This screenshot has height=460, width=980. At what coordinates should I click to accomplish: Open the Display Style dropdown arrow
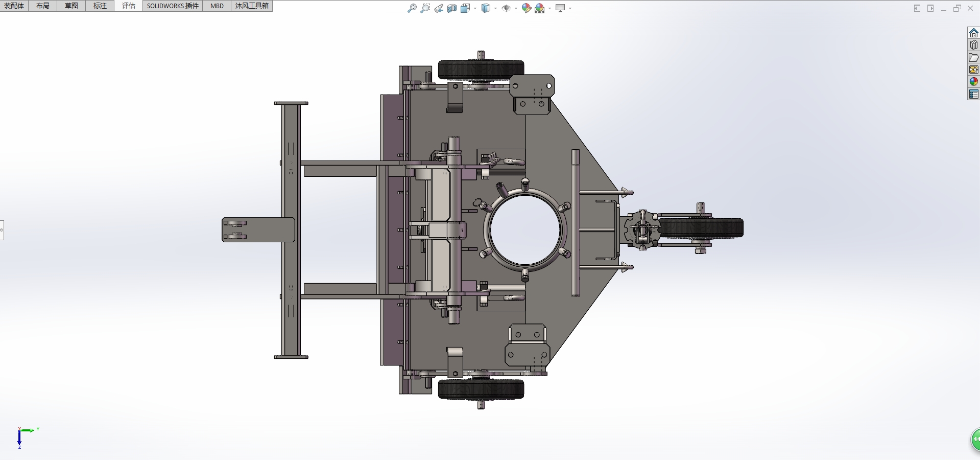(495, 8)
